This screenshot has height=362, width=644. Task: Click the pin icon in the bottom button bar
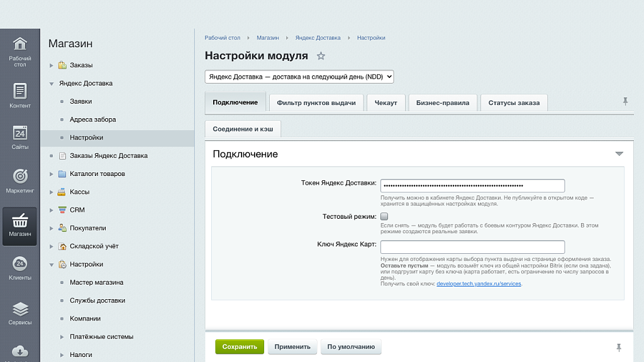pyautogui.click(x=619, y=348)
